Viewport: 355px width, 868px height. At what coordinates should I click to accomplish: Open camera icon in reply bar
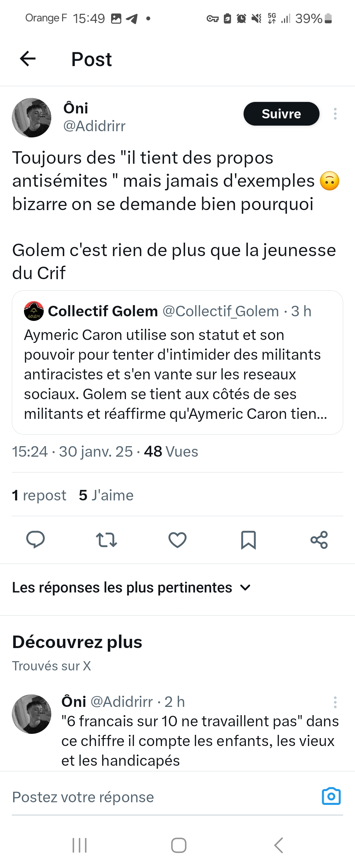click(331, 797)
